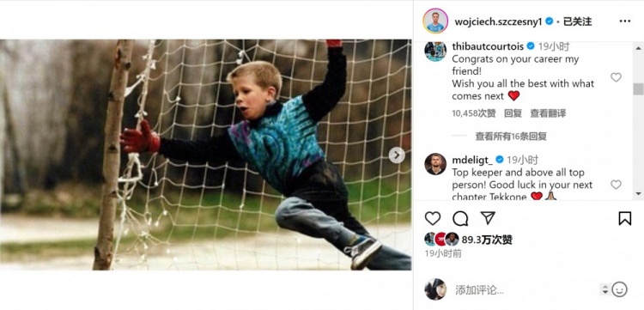Viewport: 644px width, 310px height.
Task: Share the post via the paper plane icon
Action: tap(488, 218)
